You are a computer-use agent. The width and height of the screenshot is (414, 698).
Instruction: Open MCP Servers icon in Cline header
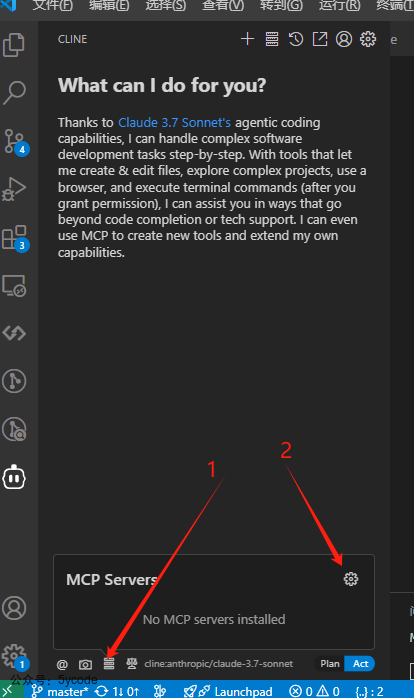[x=272, y=39]
